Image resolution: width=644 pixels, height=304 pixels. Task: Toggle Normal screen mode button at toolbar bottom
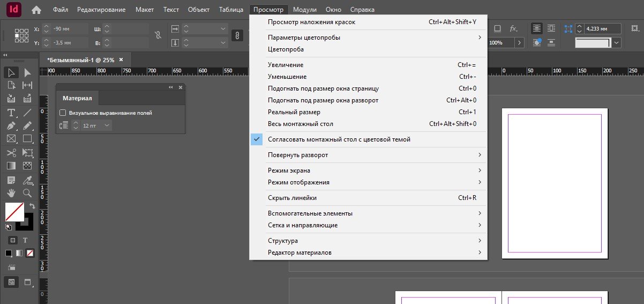11,282
